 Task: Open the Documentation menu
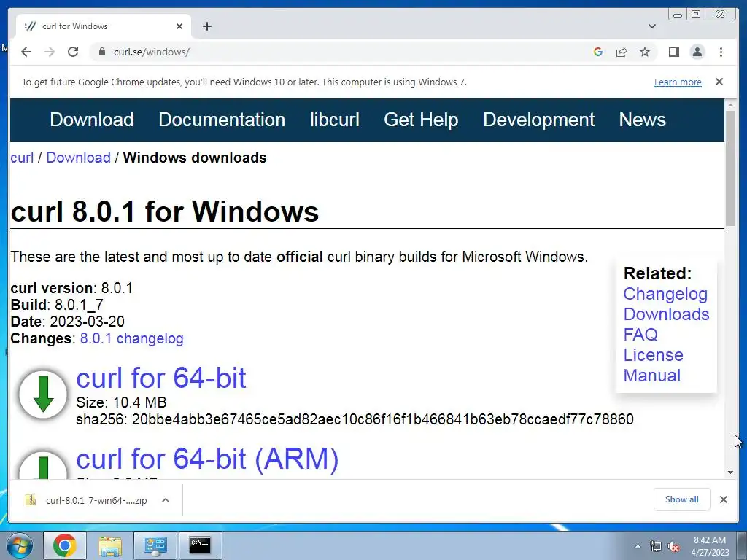click(x=222, y=120)
